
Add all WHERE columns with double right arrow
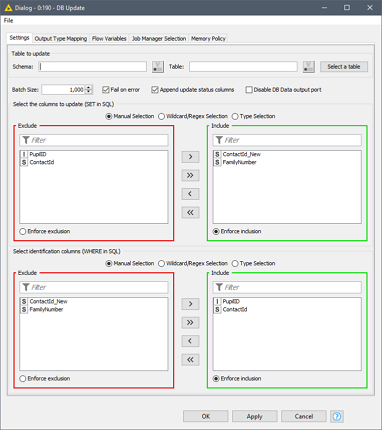(x=190, y=322)
